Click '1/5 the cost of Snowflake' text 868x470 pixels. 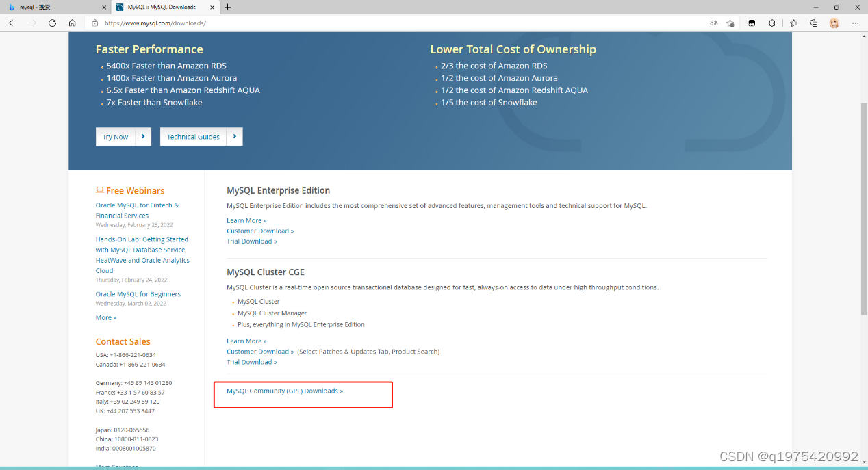pos(489,103)
